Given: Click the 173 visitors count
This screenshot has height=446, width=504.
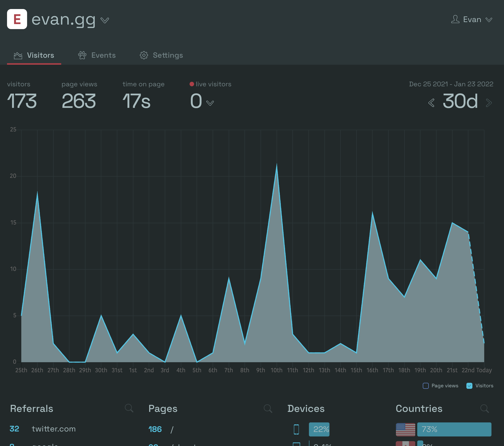Looking at the screenshot, I should click(22, 101).
